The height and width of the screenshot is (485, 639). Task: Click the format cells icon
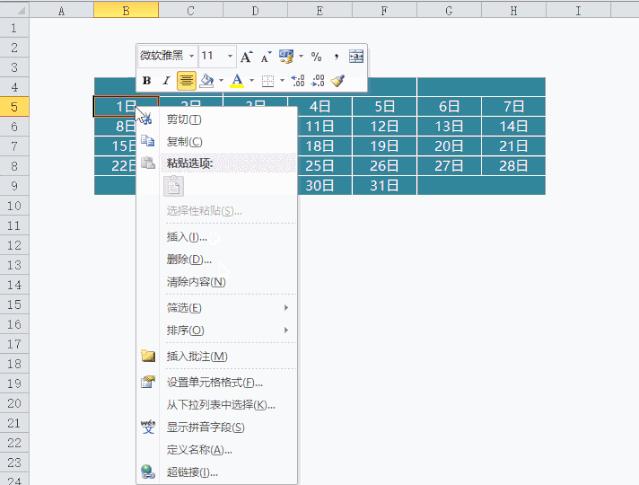(x=148, y=382)
